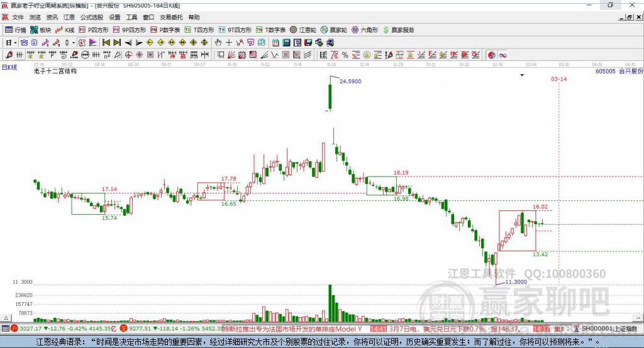
Task: Toggle the colorful gradient triangle icon
Action: pyautogui.click(x=93, y=43)
